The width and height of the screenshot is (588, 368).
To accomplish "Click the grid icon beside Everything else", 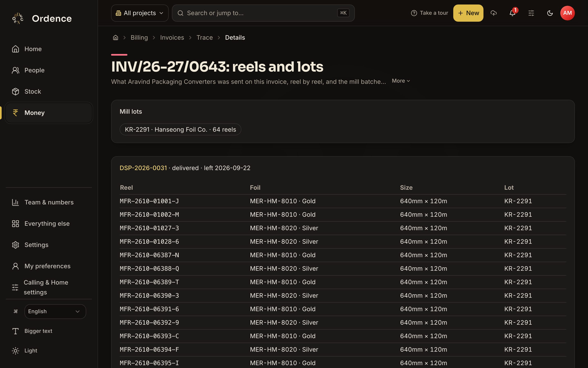I will pyautogui.click(x=16, y=223).
